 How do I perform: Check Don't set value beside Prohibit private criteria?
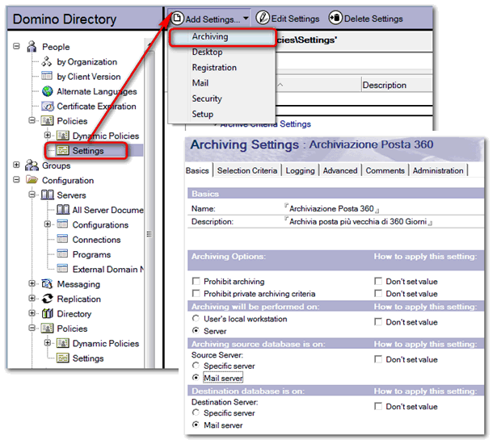pyautogui.click(x=378, y=293)
